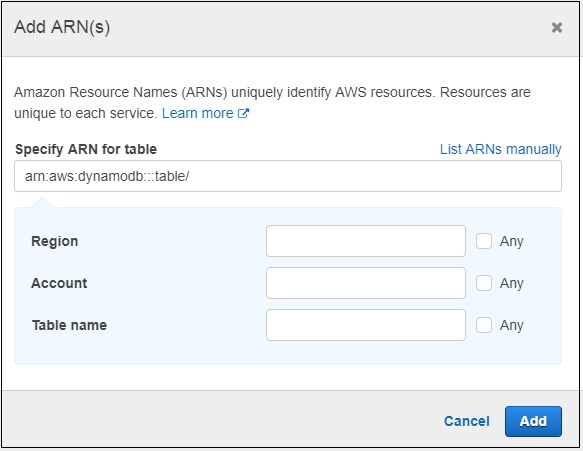The width and height of the screenshot is (583, 451).
Task: Click into the Account text box
Action: (x=366, y=283)
